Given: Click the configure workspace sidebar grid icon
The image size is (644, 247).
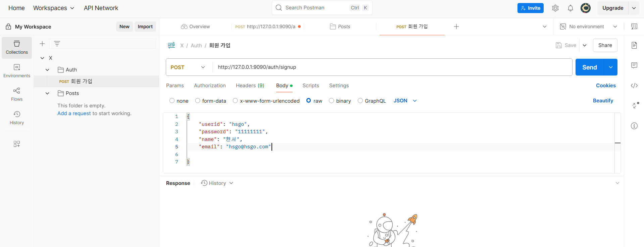Looking at the screenshot, I should click(17, 144).
